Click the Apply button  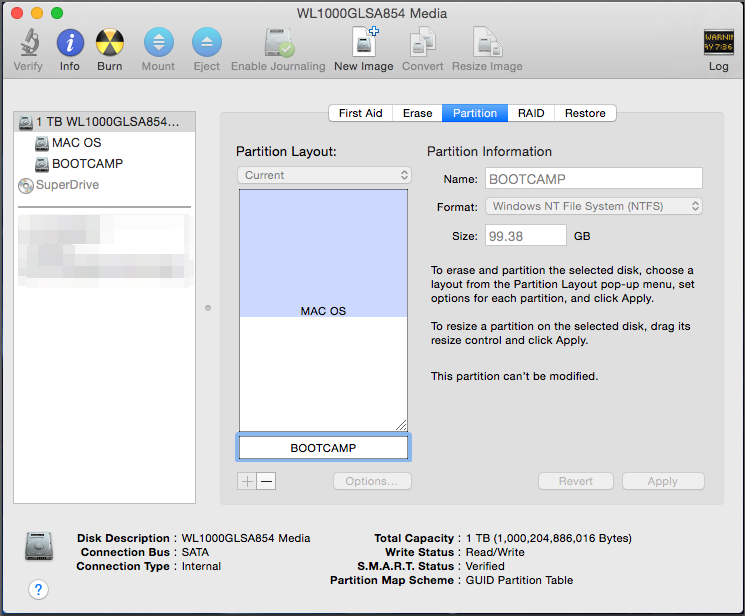pos(662,481)
